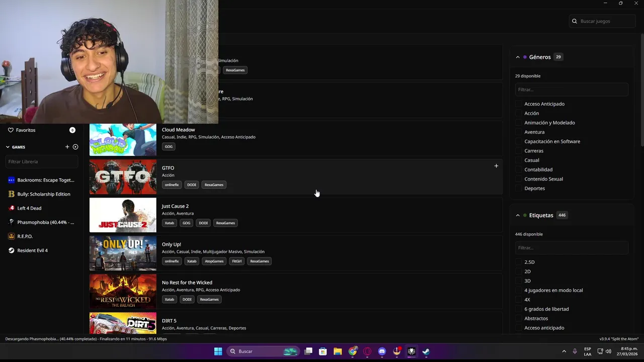Screen dimensions: 644x362
Task: Click the Filtrar Librería input field
Action: (42, 161)
